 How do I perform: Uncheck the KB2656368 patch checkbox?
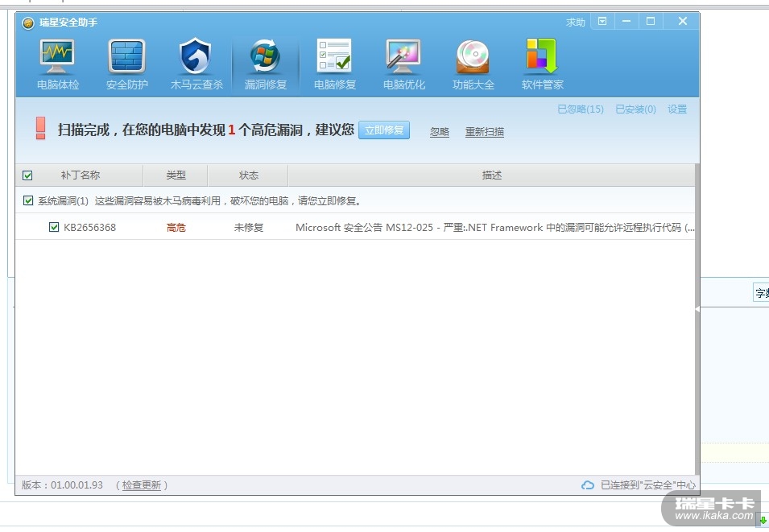(54, 227)
